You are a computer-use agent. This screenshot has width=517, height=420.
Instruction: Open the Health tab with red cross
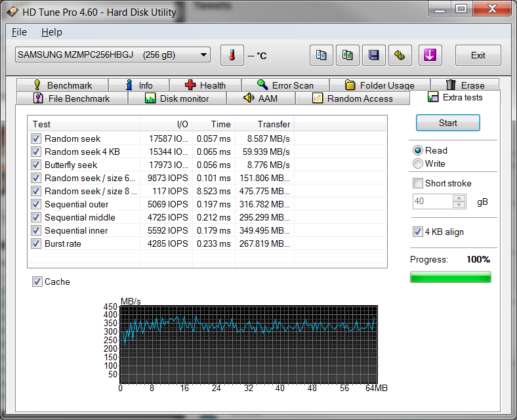tap(205, 85)
